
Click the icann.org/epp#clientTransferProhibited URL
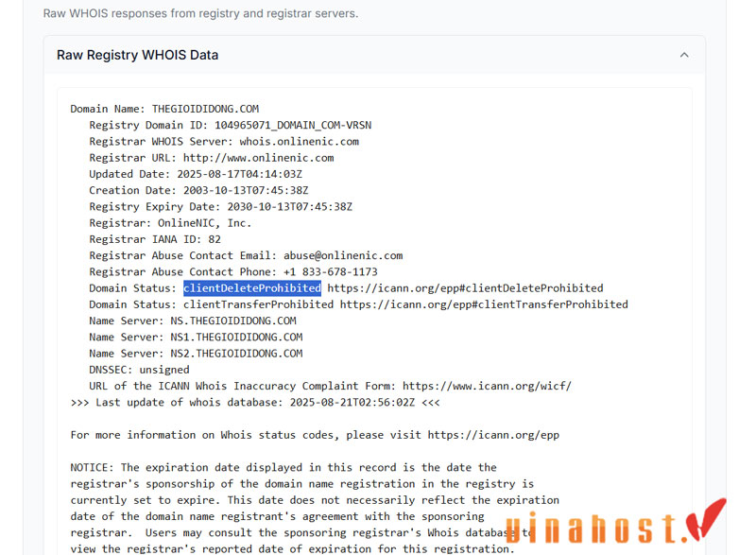484,304
